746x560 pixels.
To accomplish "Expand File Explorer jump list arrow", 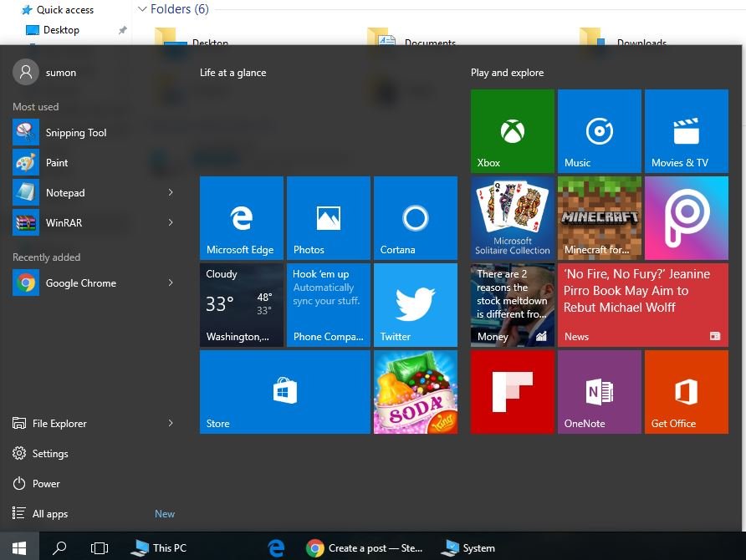I will pos(171,423).
